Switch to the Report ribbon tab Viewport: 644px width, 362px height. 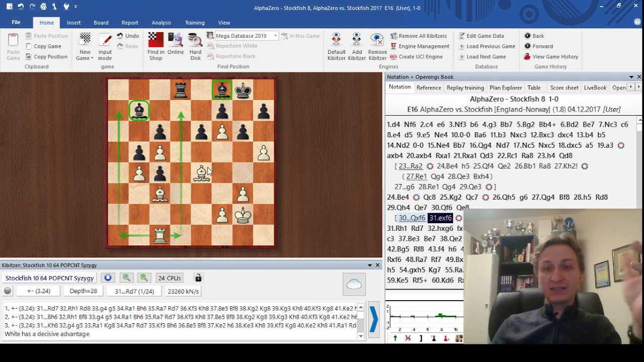tap(130, 23)
